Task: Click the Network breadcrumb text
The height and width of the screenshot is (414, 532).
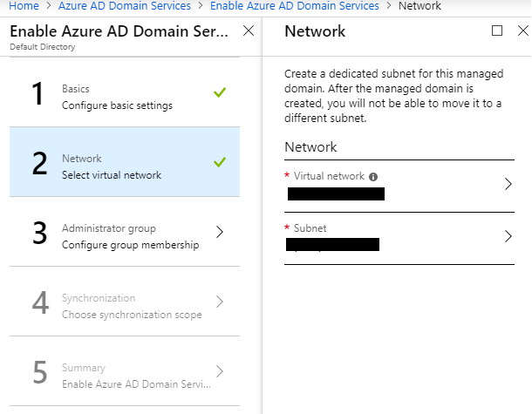Action: [419, 5]
